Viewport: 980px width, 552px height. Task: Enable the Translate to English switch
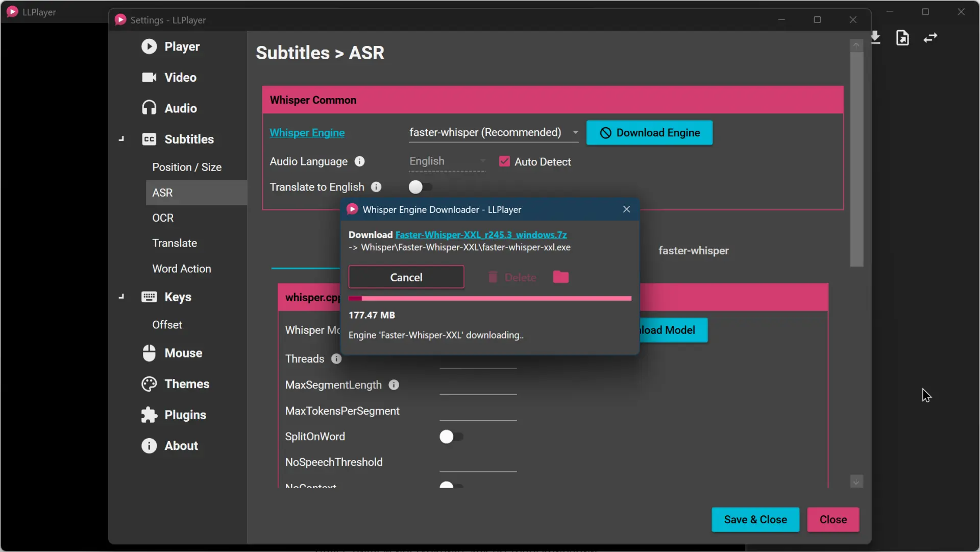point(421,187)
